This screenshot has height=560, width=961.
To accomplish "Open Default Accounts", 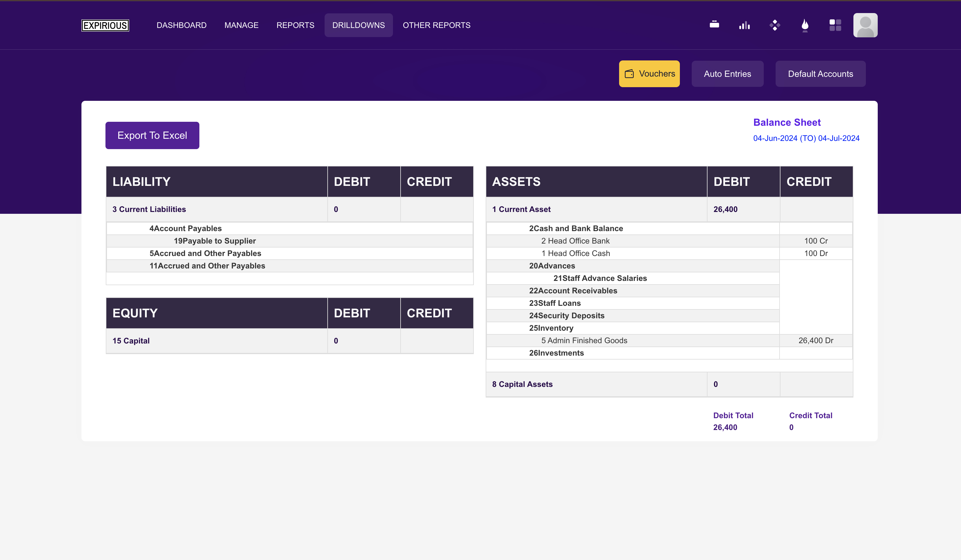I will [820, 74].
